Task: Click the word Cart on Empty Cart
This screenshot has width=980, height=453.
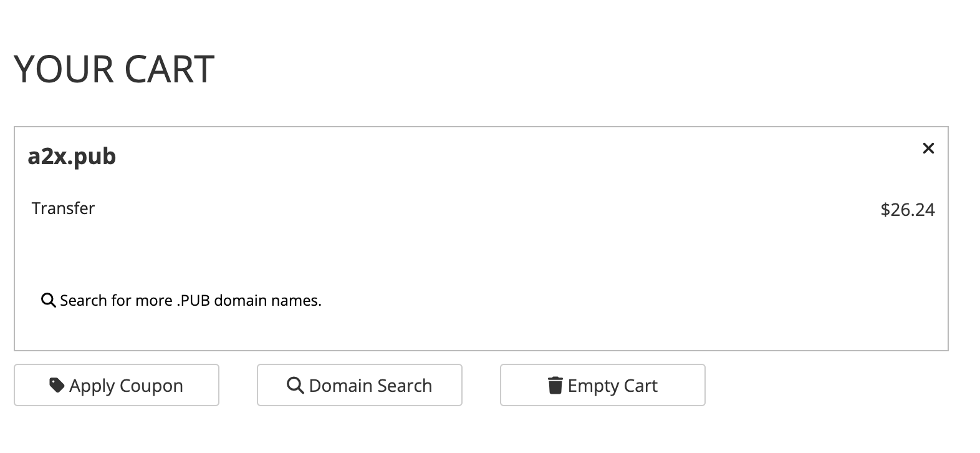Action: pos(640,386)
